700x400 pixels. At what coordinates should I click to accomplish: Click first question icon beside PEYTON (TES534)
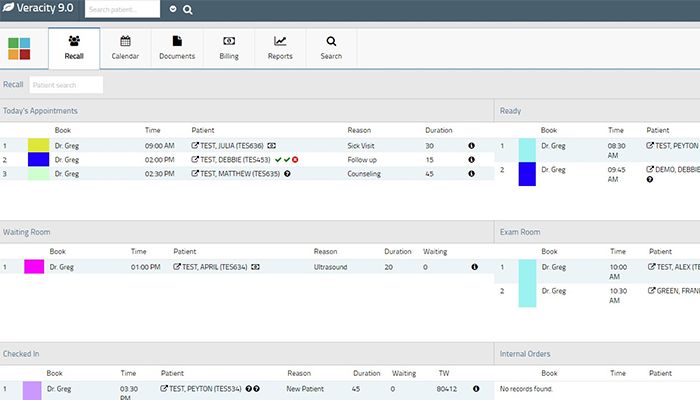[249, 389]
